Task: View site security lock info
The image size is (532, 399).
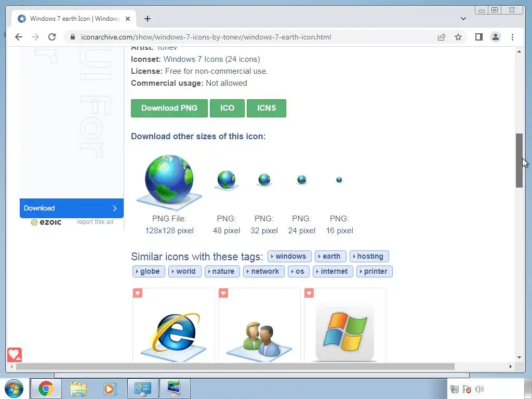Action: click(73, 37)
